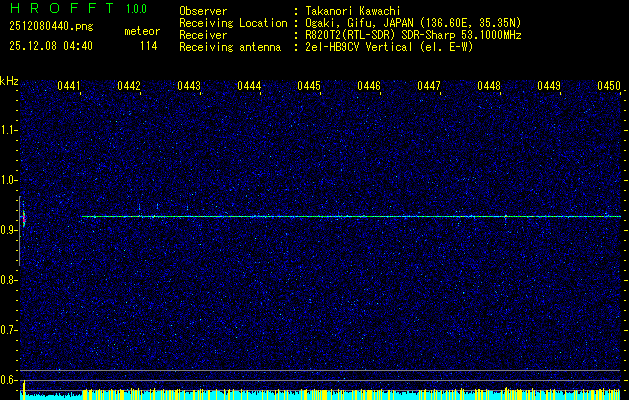Click the 0446 time marker
This screenshot has width=629, height=400.
tap(369, 86)
